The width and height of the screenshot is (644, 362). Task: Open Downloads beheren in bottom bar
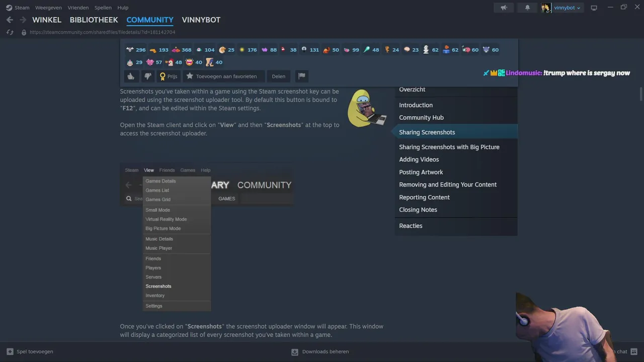320,351
